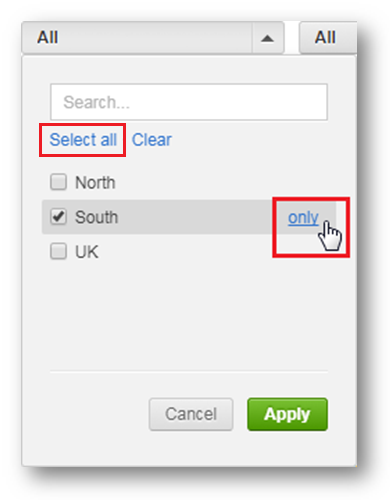Click the Cancel button
The width and height of the screenshot is (390, 500).
191,414
